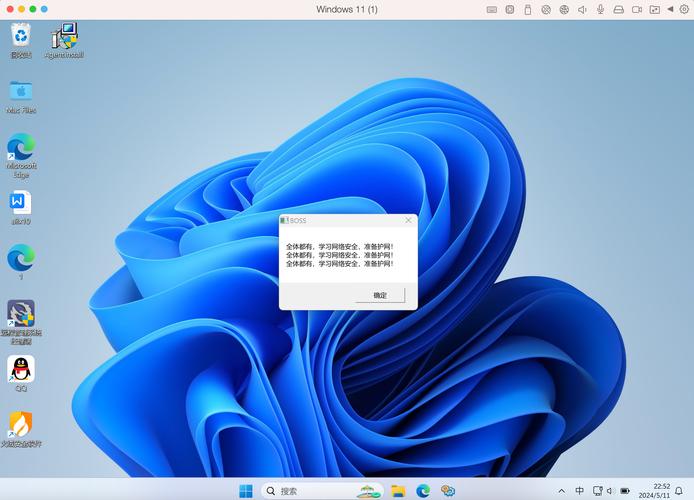Image resolution: width=694 pixels, height=500 pixels.
Task: Open the Windows Start menu
Action: coord(246,491)
